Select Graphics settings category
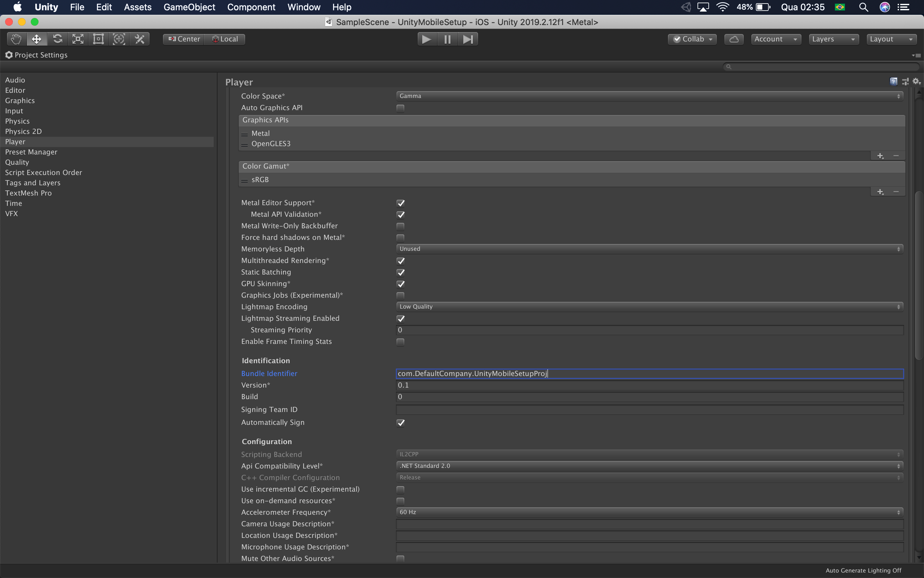 click(20, 101)
